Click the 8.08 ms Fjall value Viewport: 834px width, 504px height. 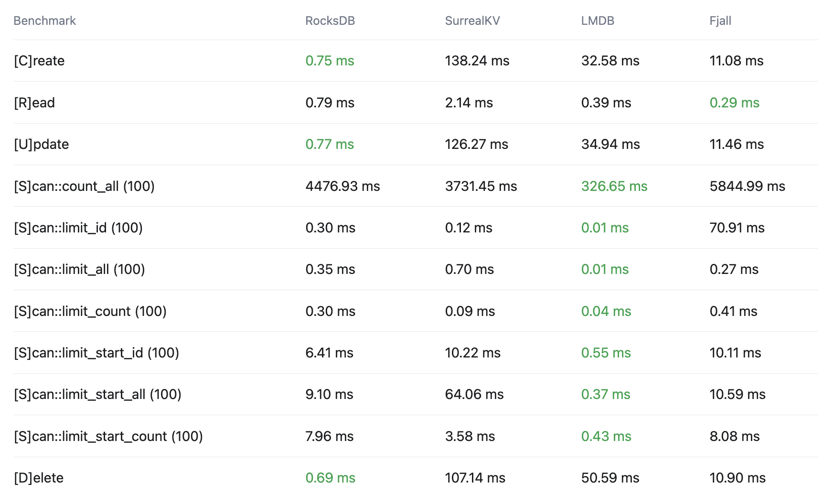click(735, 436)
